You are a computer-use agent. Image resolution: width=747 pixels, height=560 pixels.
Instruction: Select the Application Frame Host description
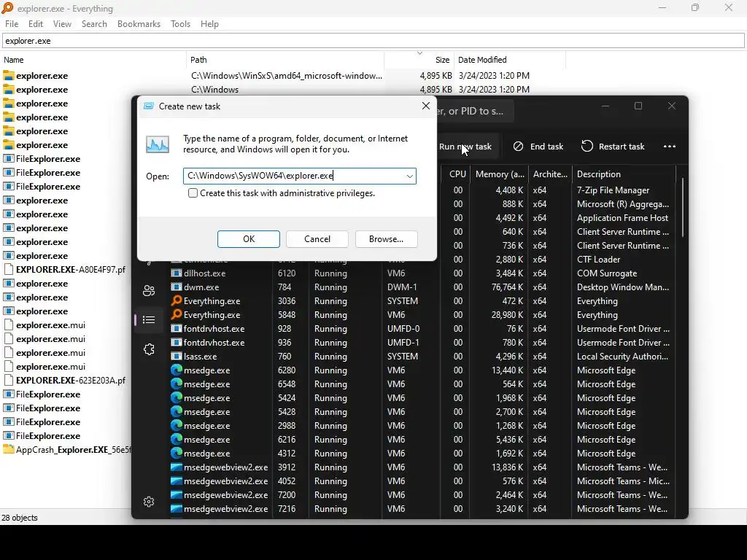[x=622, y=217]
